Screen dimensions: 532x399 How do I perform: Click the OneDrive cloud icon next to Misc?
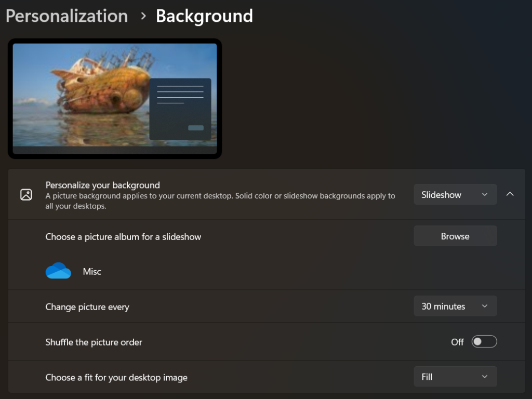coord(58,271)
